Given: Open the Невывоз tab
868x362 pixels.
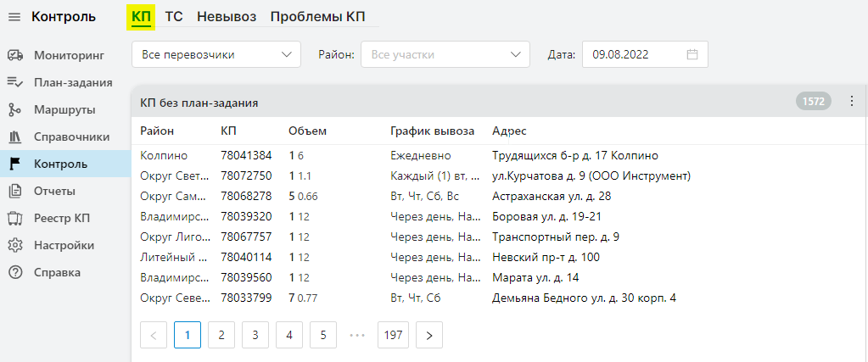Looking at the screenshot, I should click(x=227, y=16).
